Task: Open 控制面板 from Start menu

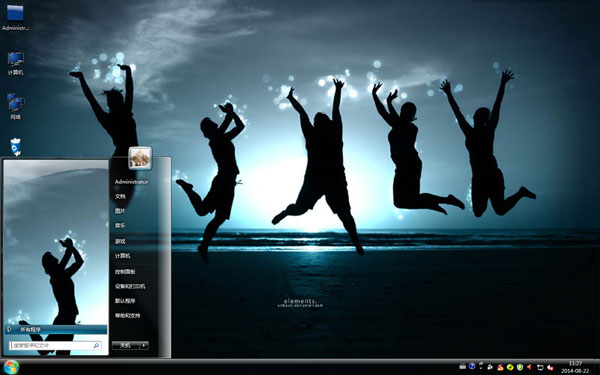Action: coord(125,272)
